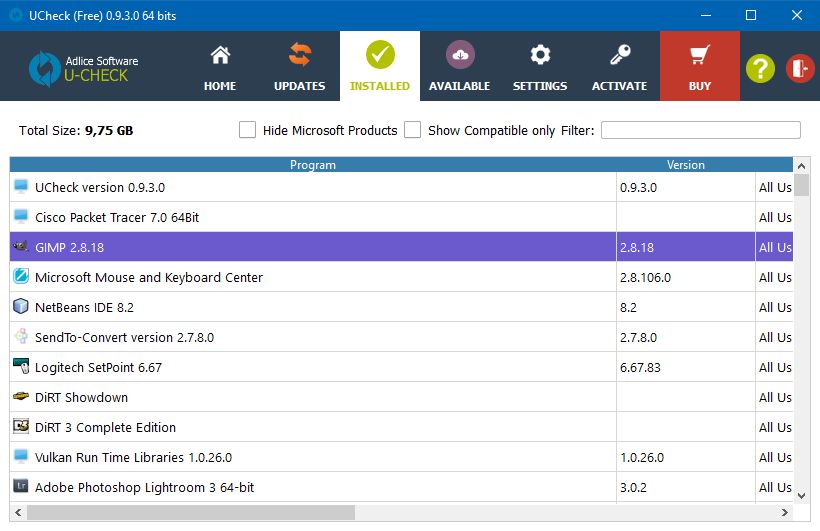The height and width of the screenshot is (531, 820).
Task: Minimize the UCheck window
Action: [x=706, y=15]
